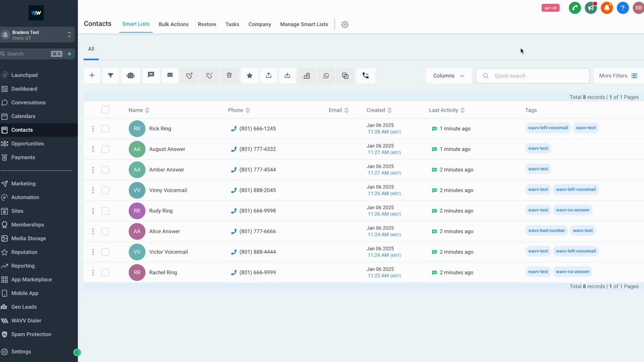Open Manage Smart Lists tab
Image resolution: width=644 pixels, height=362 pixels.
pyautogui.click(x=304, y=24)
